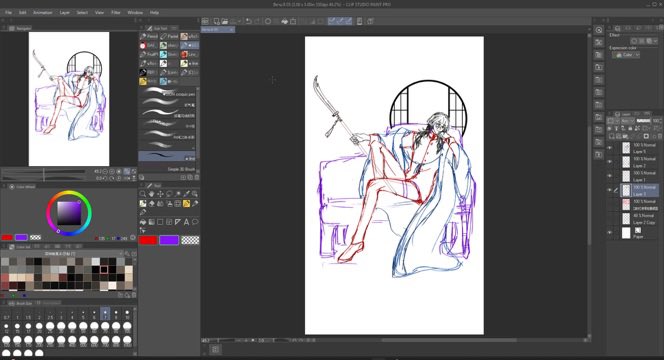Select the highlighted yellow Pencil tool
This screenshot has width=664, height=360.
(x=186, y=204)
